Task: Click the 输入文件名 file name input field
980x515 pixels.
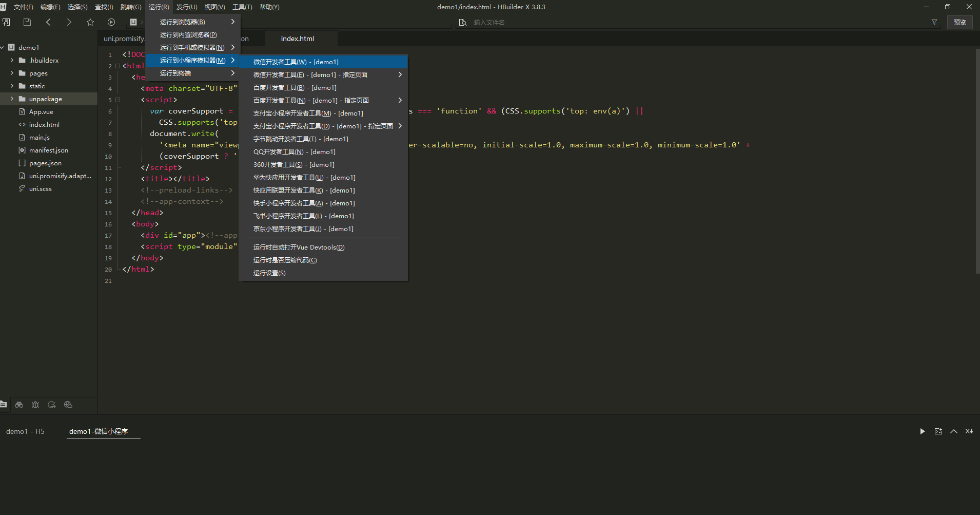Action: click(698, 22)
